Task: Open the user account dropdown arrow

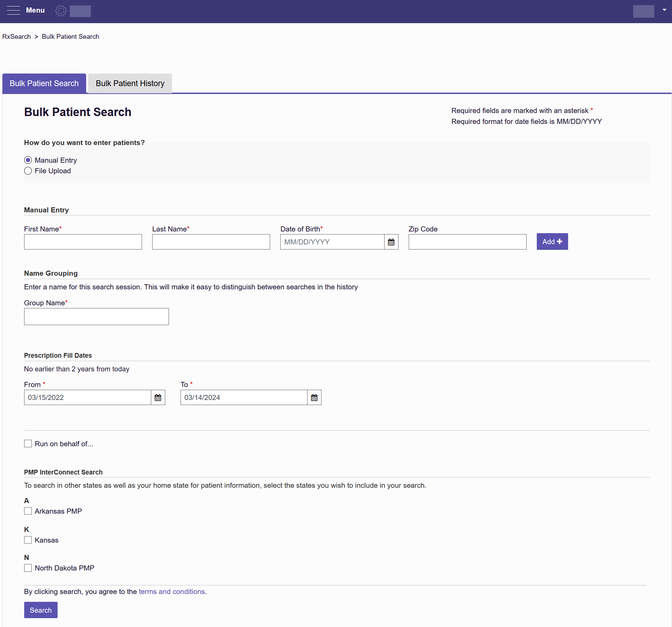Action: click(664, 10)
